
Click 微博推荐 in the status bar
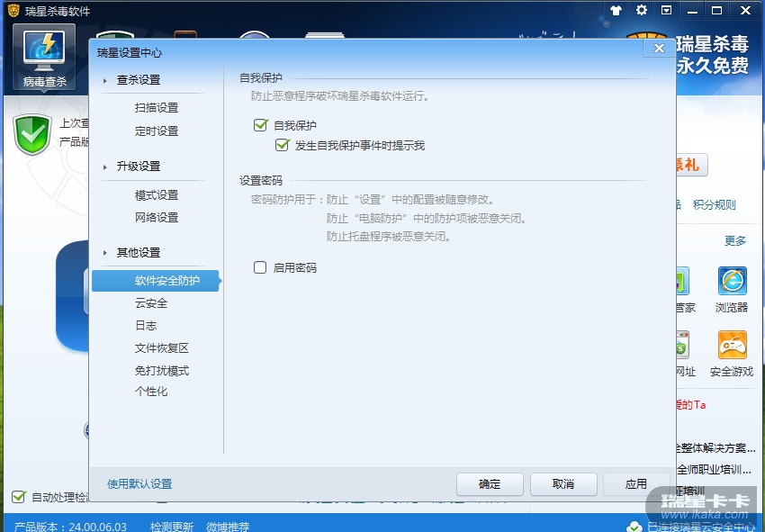point(228,527)
